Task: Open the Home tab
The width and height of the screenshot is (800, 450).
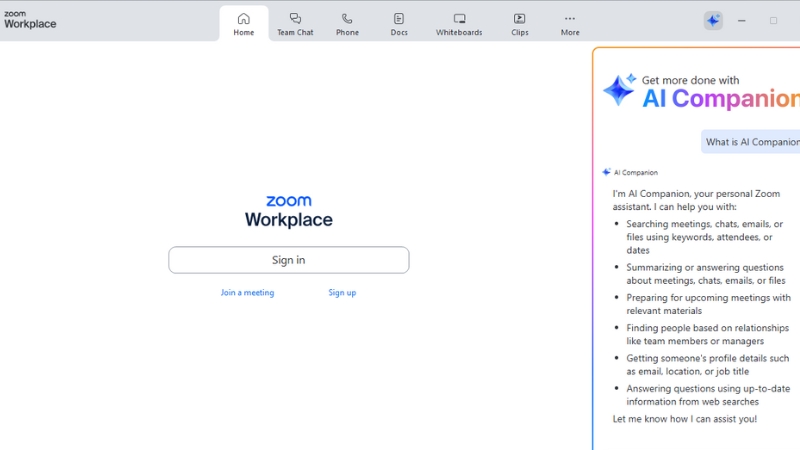Action: (x=243, y=24)
